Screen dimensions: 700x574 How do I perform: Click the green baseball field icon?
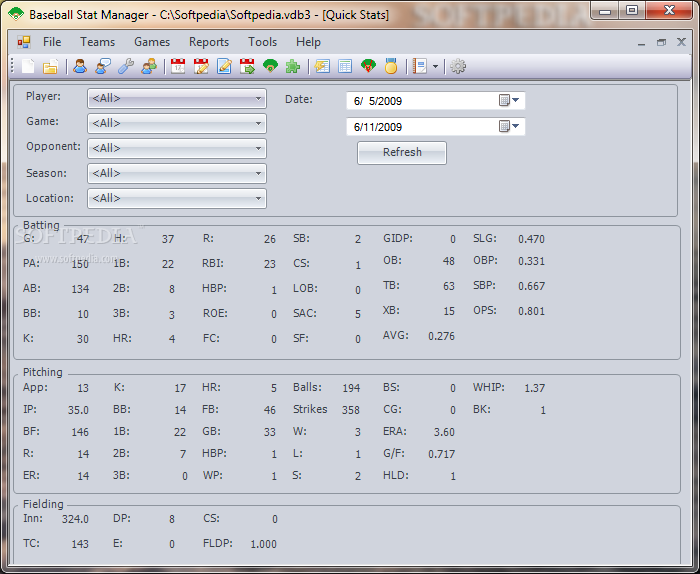coord(271,67)
